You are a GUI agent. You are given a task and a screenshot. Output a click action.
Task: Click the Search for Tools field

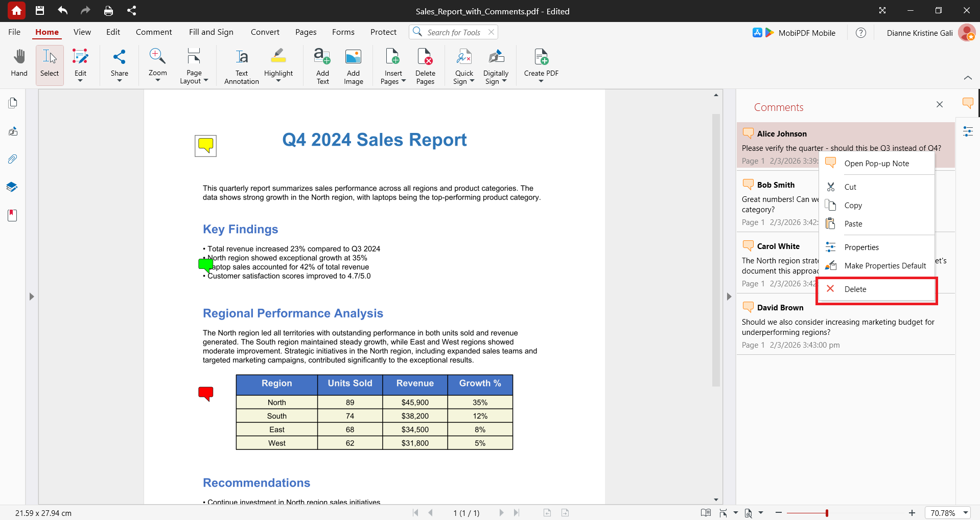point(453,32)
